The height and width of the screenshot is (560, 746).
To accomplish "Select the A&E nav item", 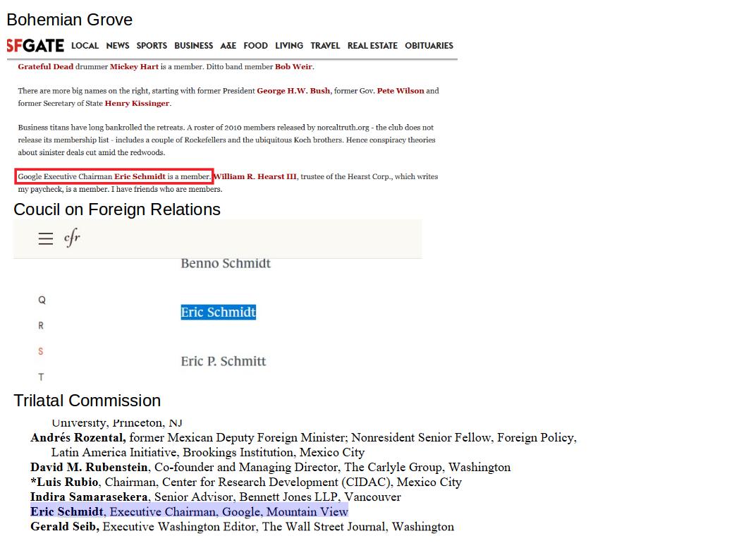I will point(228,46).
